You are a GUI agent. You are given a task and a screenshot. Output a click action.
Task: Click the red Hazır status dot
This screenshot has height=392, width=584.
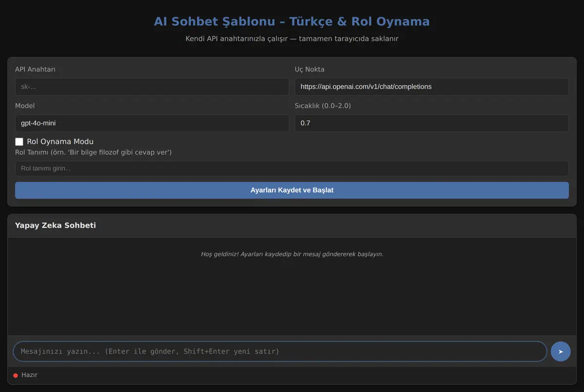(16, 375)
